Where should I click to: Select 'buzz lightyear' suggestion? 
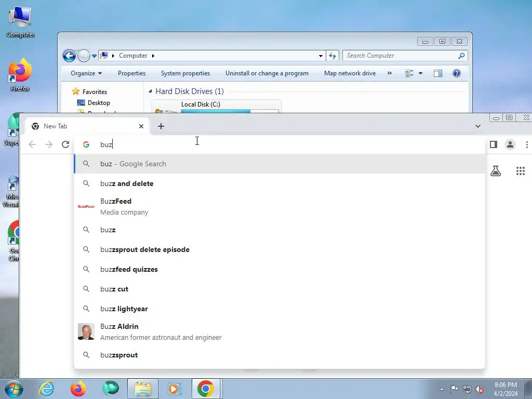(x=280, y=309)
